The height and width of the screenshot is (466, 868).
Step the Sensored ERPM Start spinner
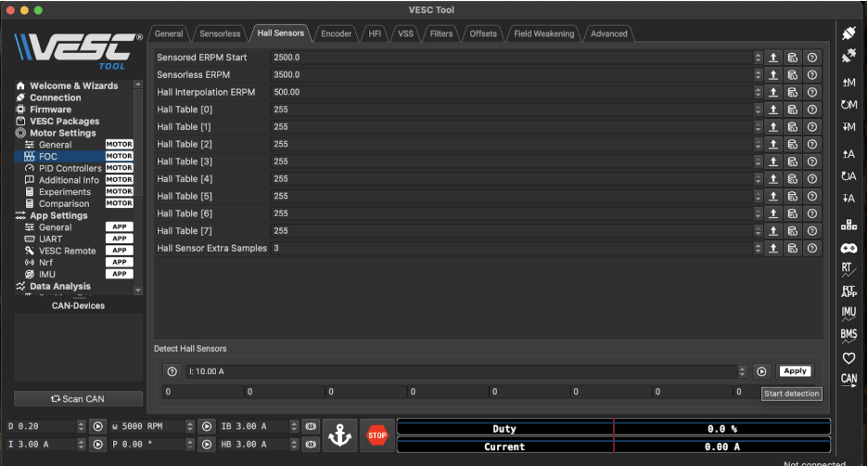coord(758,58)
